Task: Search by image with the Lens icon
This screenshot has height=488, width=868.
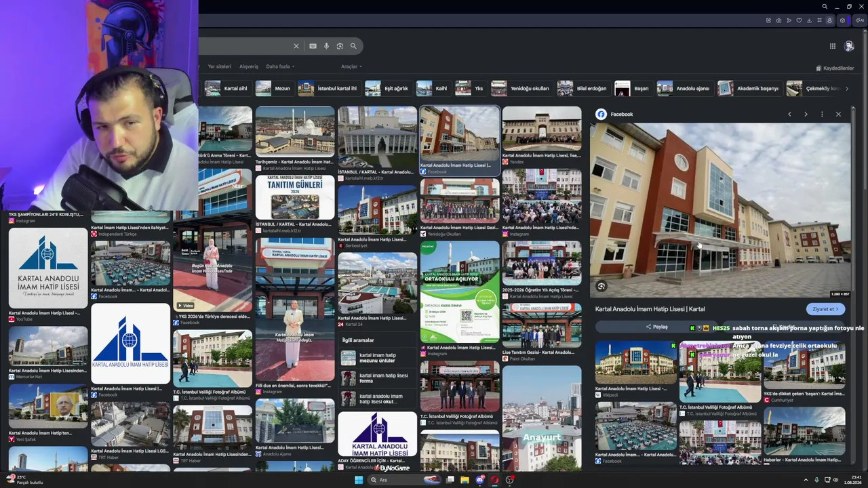Action: pyautogui.click(x=340, y=46)
